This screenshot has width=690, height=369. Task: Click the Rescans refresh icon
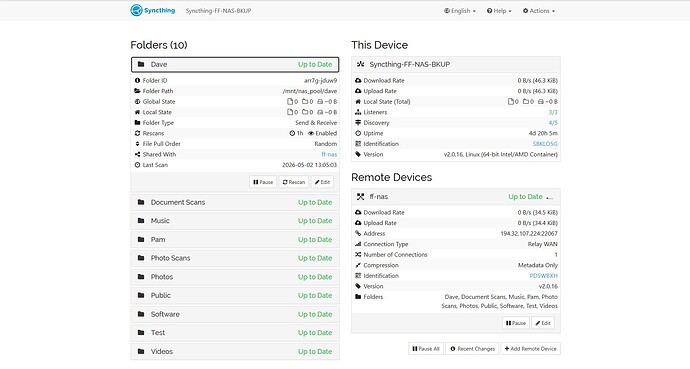click(x=137, y=133)
